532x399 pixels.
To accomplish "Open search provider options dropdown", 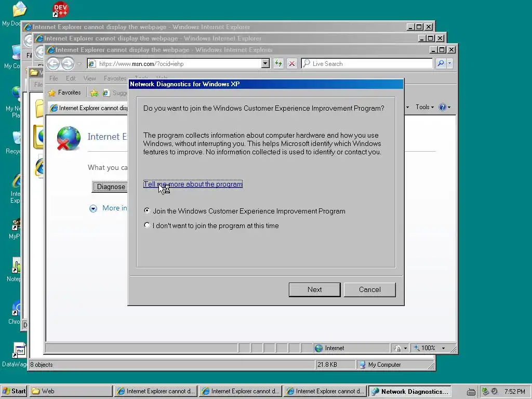I will point(449,63).
